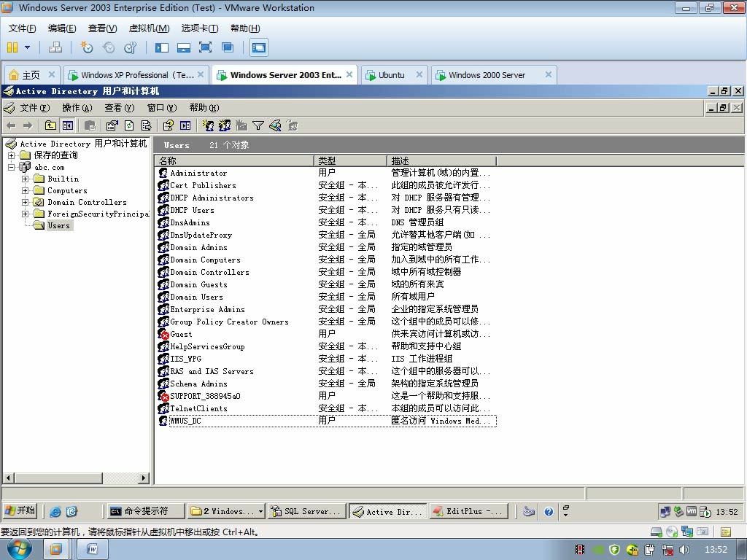Click the Create new user icon

point(208,125)
